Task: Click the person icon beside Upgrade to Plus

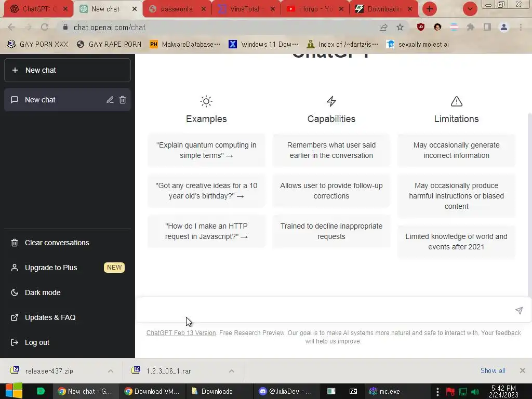Action: 15,268
